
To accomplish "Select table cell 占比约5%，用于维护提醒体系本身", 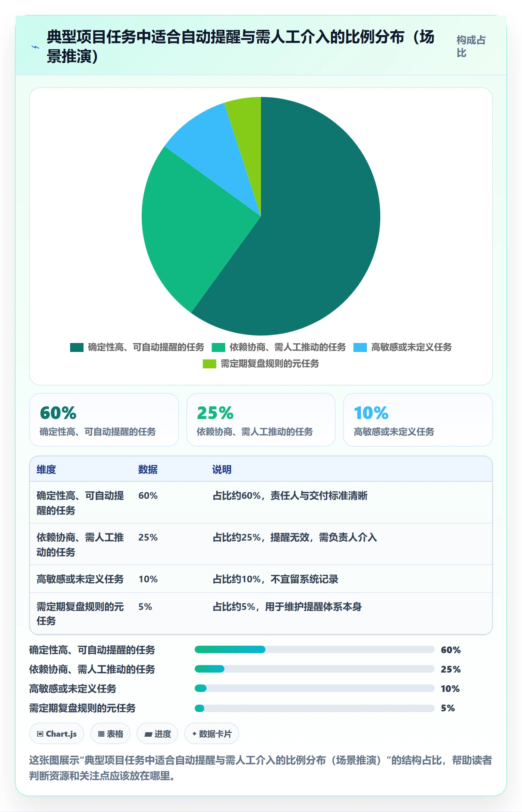I will [287, 607].
